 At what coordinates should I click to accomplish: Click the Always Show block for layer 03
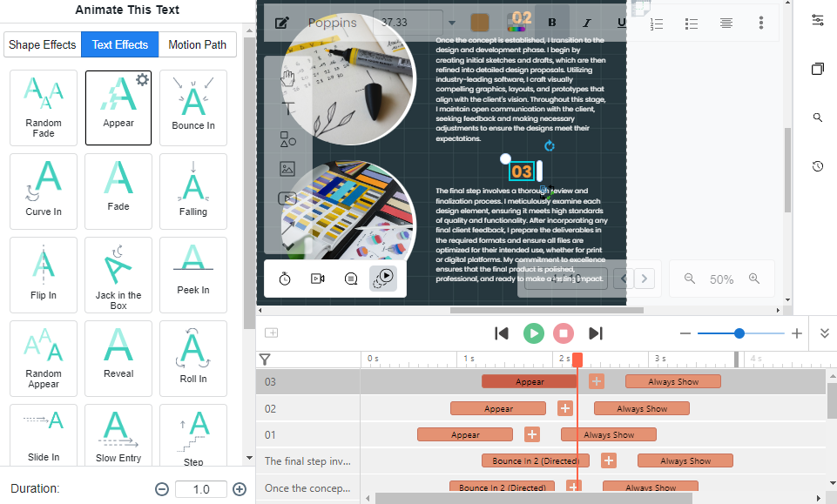coord(672,381)
